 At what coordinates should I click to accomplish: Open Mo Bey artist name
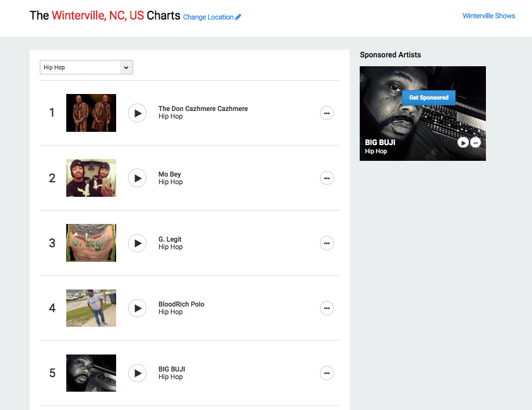coord(170,174)
